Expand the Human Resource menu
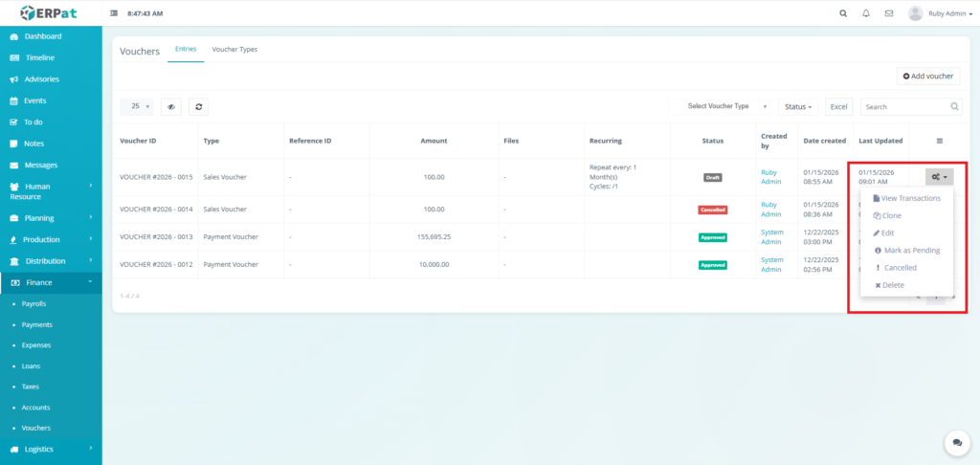Screen dimensions: 980x465 51,191
